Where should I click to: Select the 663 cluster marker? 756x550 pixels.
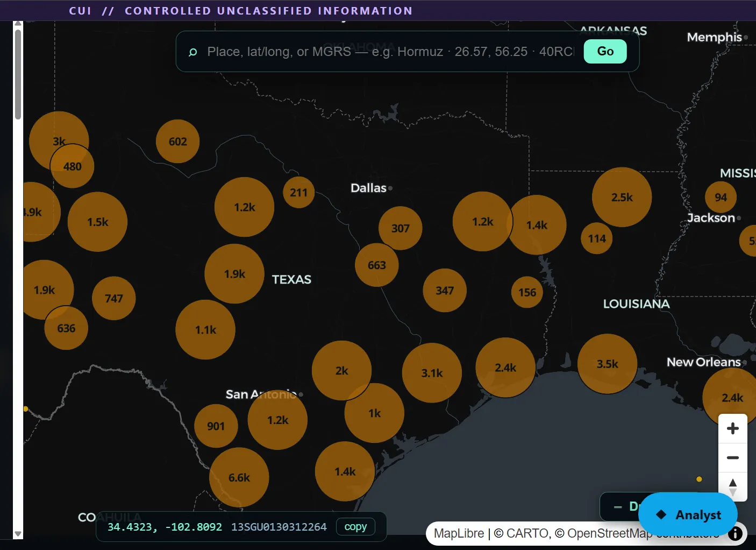[x=376, y=265]
